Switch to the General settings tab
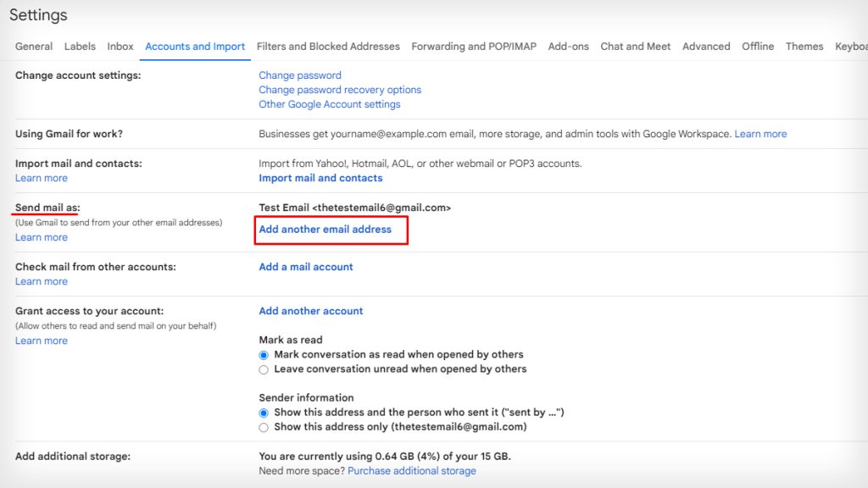 (x=33, y=47)
